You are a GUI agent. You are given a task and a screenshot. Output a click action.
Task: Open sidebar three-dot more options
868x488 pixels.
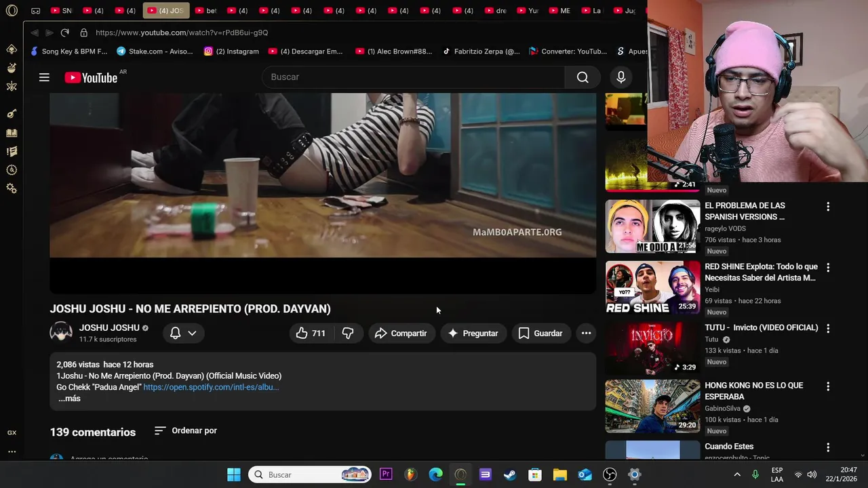click(12, 451)
